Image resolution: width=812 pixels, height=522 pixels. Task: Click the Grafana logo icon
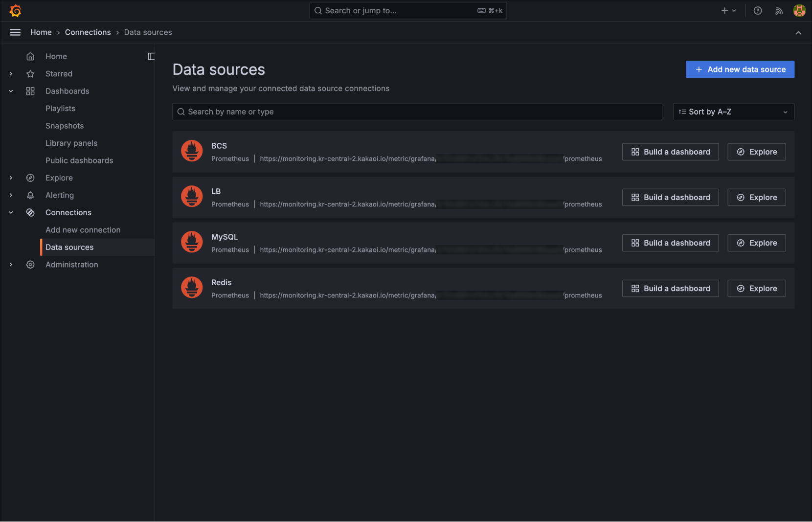(15, 10)
